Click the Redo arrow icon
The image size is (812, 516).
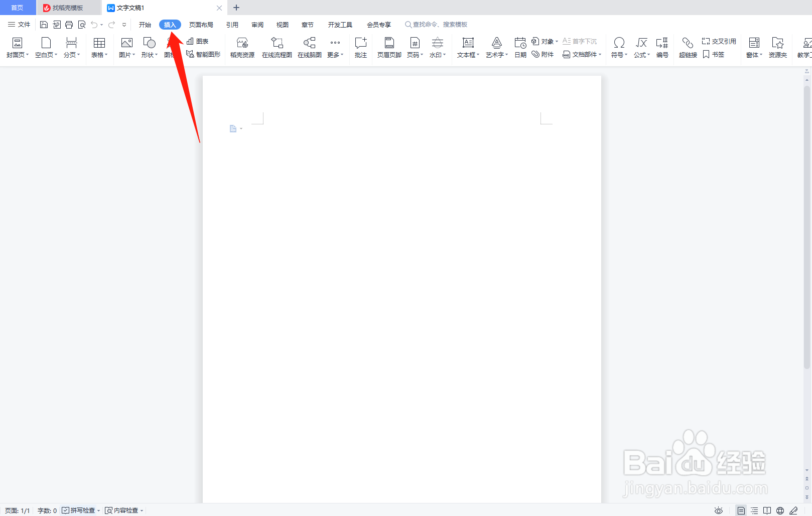coord(111,25)
